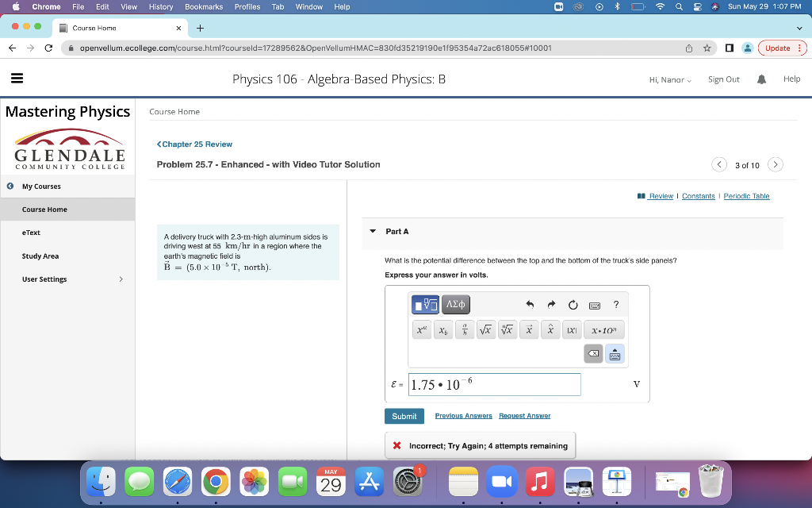Open equation editor help with question mark icon
This screenshot has height=508, width=812.
616,304
